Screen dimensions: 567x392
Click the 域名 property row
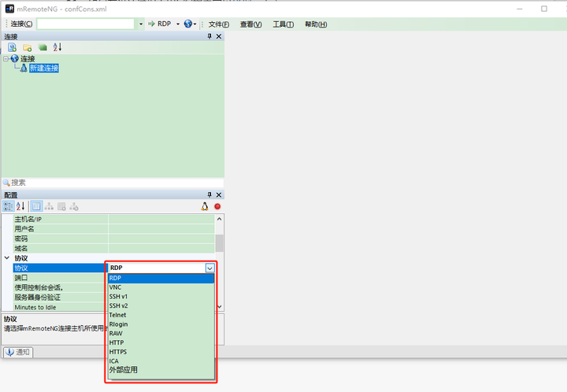pos(114,249)
